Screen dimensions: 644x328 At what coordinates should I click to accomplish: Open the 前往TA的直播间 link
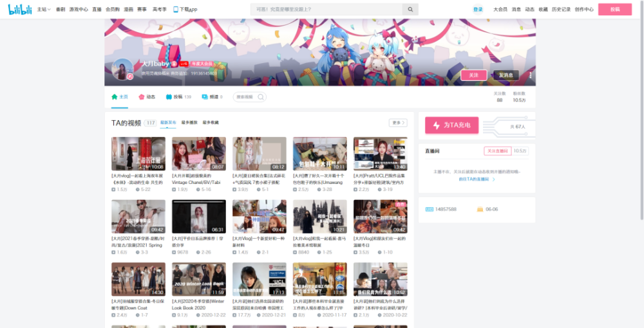click(477, 179)
